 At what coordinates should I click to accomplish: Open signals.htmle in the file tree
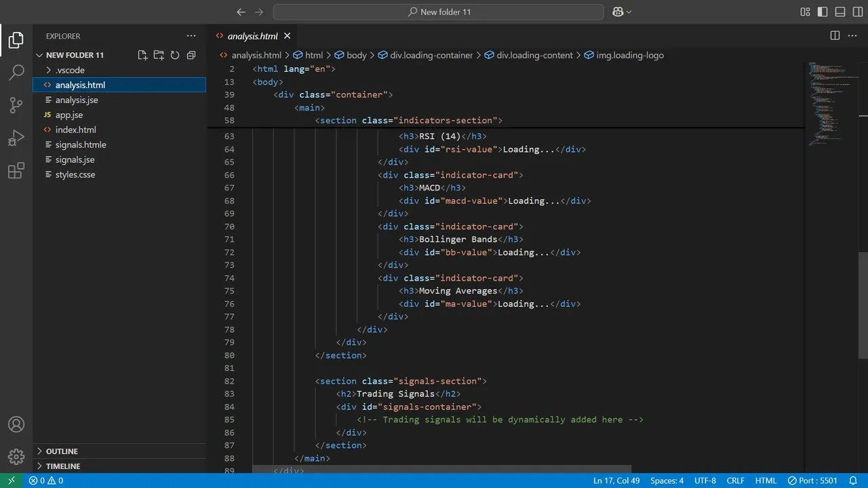click(119, 144)
